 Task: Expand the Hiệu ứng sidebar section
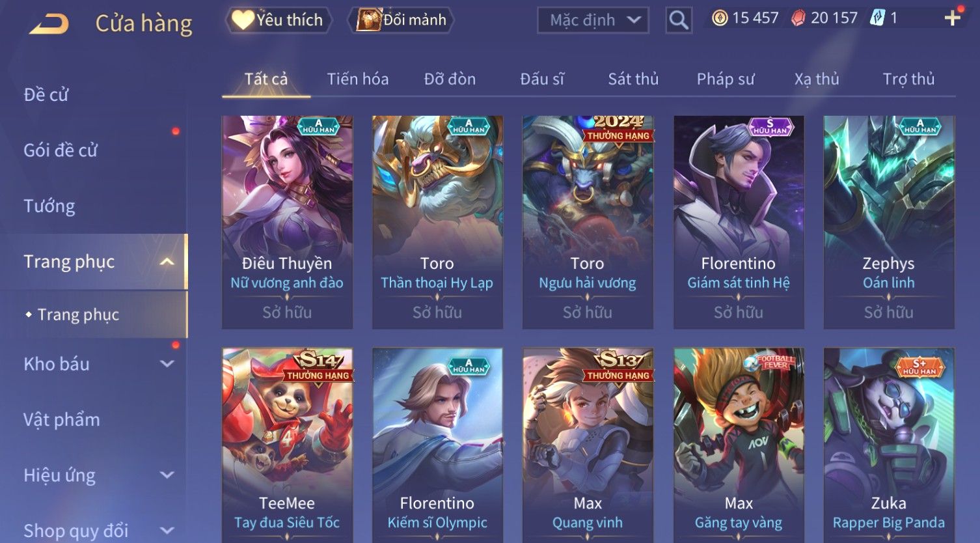[167, 475]
